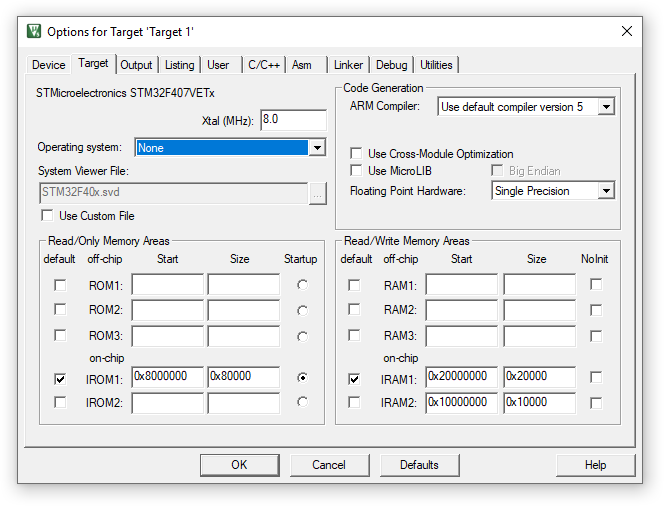Enable NoInit for IRAM1

[x=596, y=377]
